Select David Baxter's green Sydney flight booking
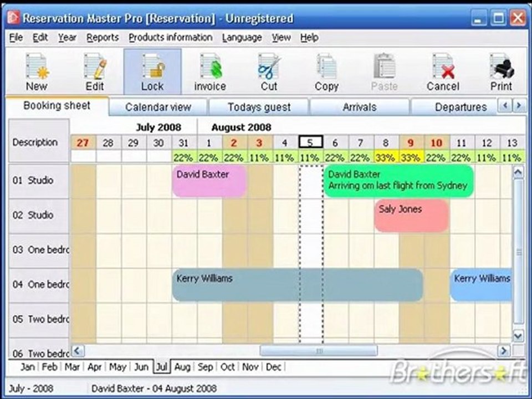The width and height of the screenshot is (532, 399). pyautogui.click(x=398, y=181)
